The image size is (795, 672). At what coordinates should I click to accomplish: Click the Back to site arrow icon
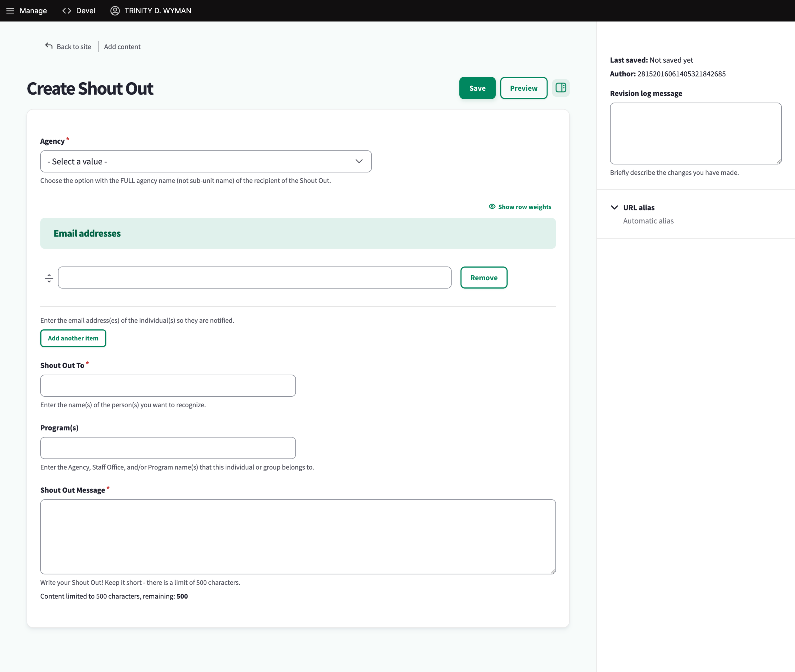coord(49,46)
